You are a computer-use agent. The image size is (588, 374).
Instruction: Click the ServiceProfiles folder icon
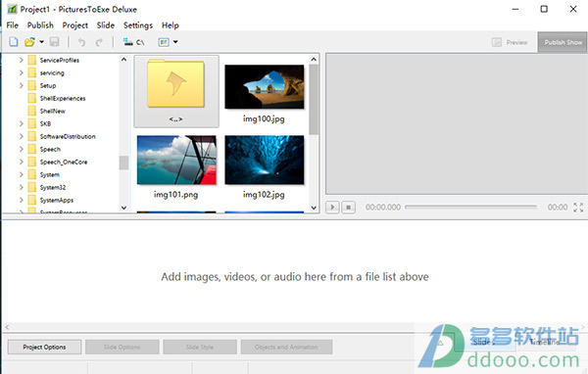coord(32,60)
